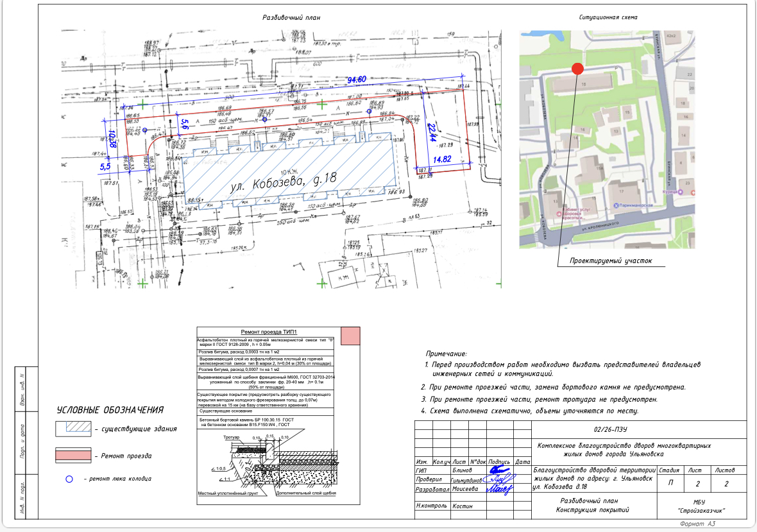Click the pink swatch in the ТИП1 table
Image resolution: width=757 pixels, height=532 pixels.
pos(350,336)
